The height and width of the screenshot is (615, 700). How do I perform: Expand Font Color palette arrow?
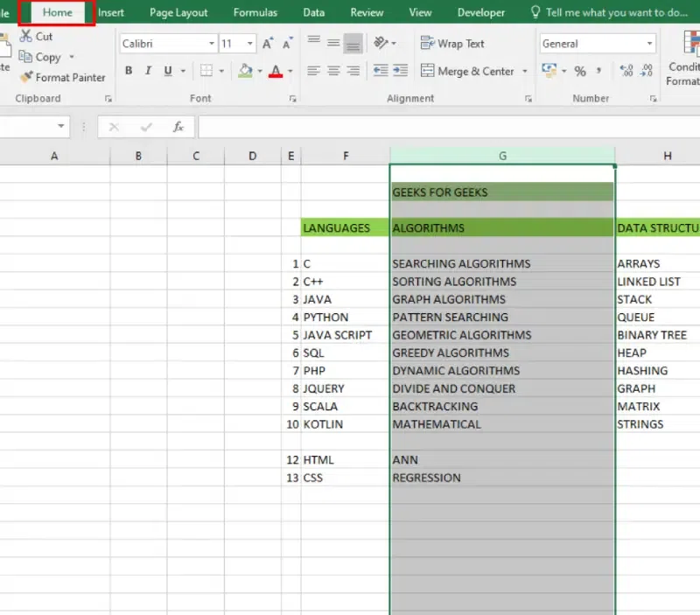[290, 71]
